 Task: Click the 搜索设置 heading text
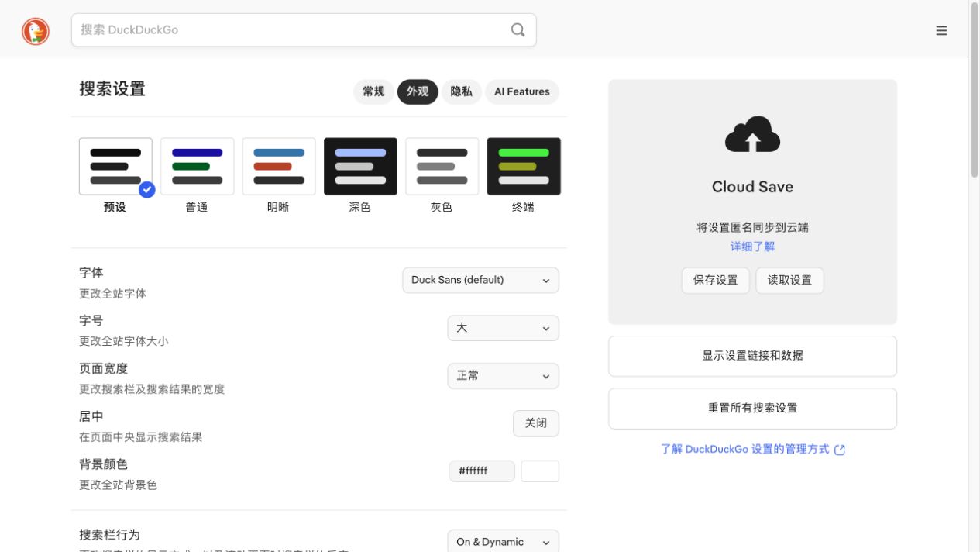pyautogui.click(x=112, y=89)
